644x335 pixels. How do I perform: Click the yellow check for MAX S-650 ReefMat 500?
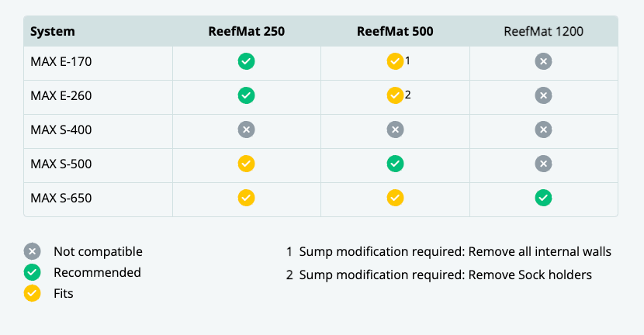(x=395, y=198)
